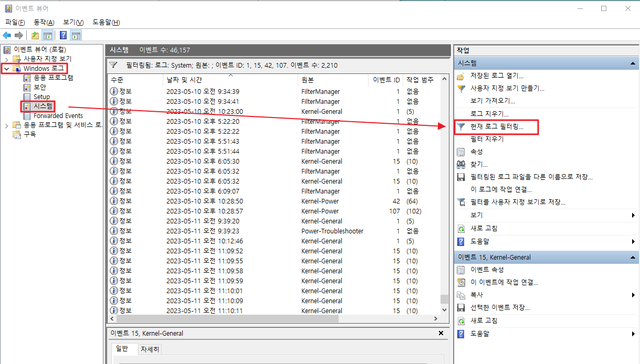Screen dimensions: 640x364
Task: Select the Forwarded Events log
Action: coord(58,115)
